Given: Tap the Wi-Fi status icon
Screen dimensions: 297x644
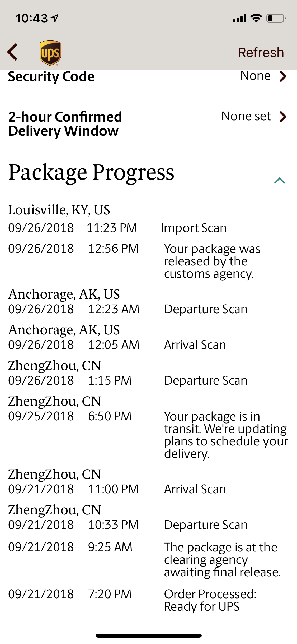Looking at the screenshot, I should click(x=256, y=18).
